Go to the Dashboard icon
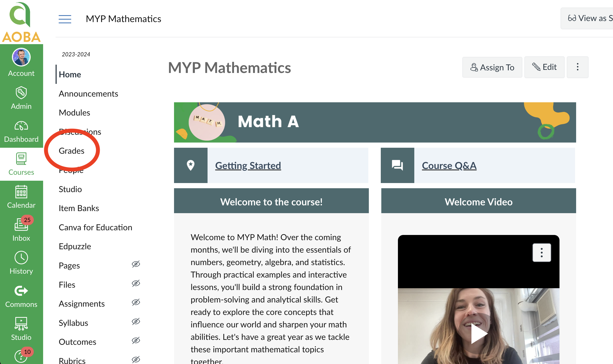This screenshot has height=364, width=613. click(x=21, y=126)
